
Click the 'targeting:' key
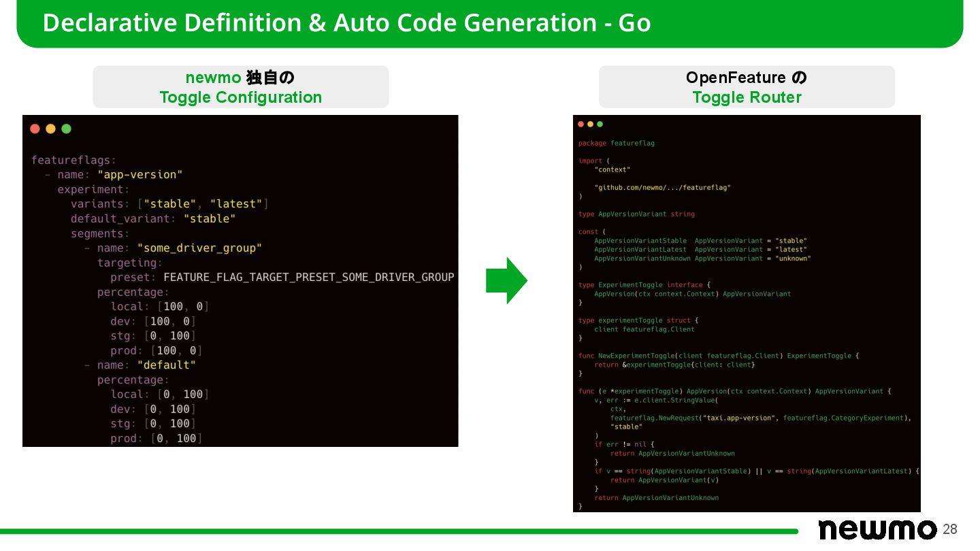coord(130,263)
